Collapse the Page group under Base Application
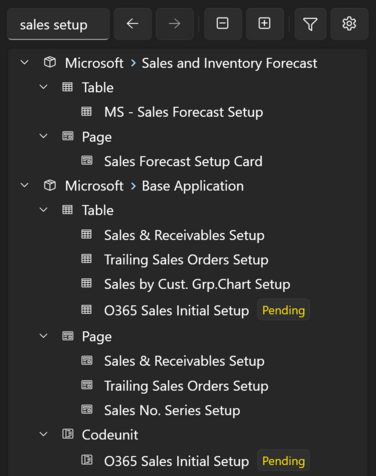Image resolution: width=376 pixels, height=476 pixels. tap(43, 336)
